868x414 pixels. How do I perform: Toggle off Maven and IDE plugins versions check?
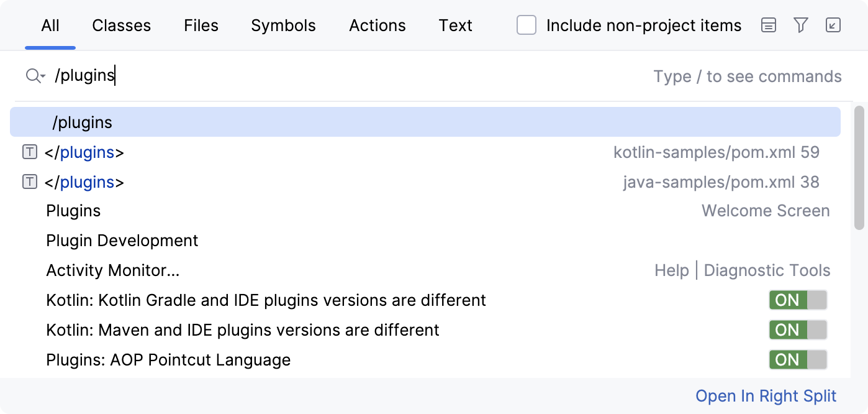(x=798, y=330)
